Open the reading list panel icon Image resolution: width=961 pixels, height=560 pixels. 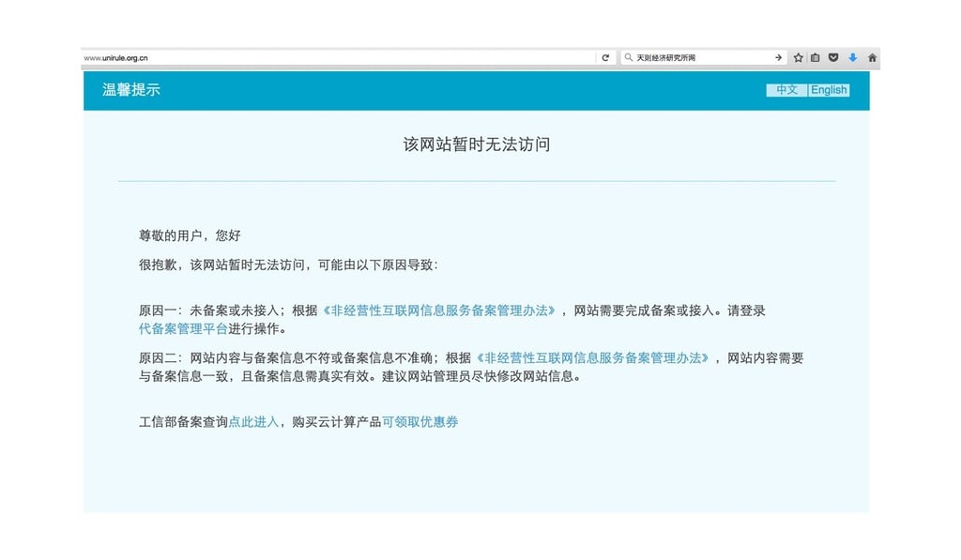coord(816,56)
